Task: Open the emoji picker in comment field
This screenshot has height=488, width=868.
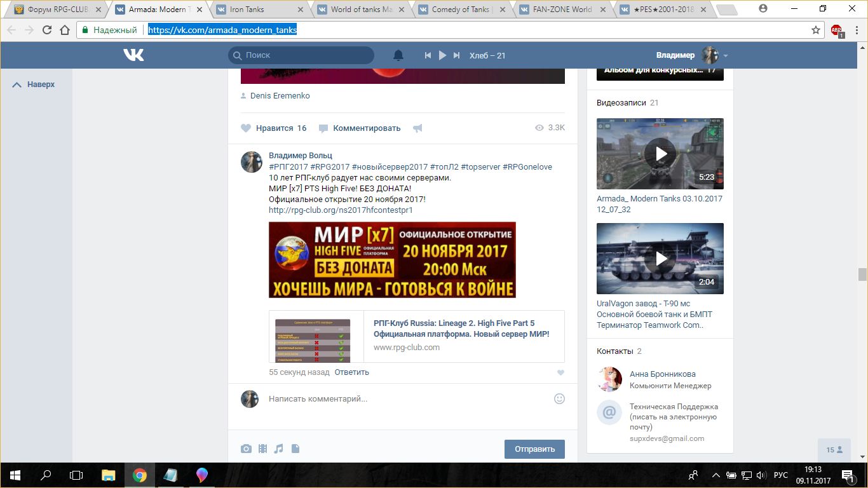Action: tap(559, 399)
